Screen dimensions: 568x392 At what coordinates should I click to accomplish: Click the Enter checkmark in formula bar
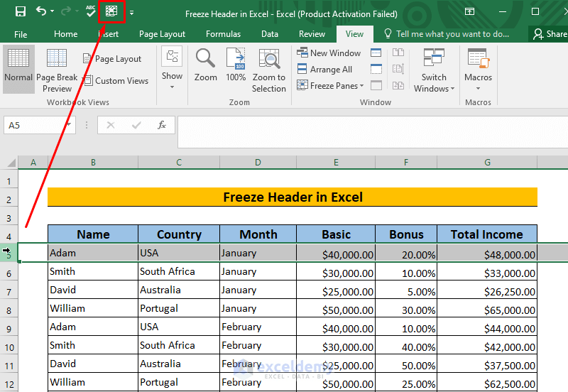136,126
